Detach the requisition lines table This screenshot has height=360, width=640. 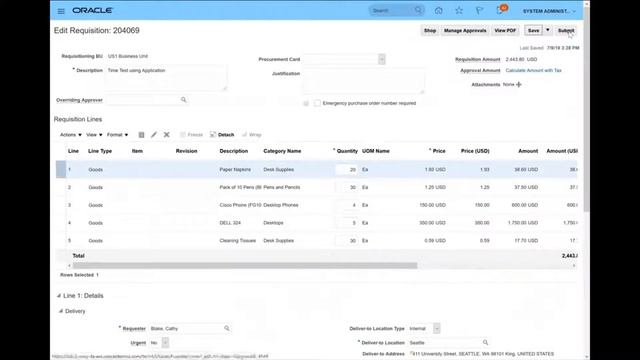coord(222,135)
